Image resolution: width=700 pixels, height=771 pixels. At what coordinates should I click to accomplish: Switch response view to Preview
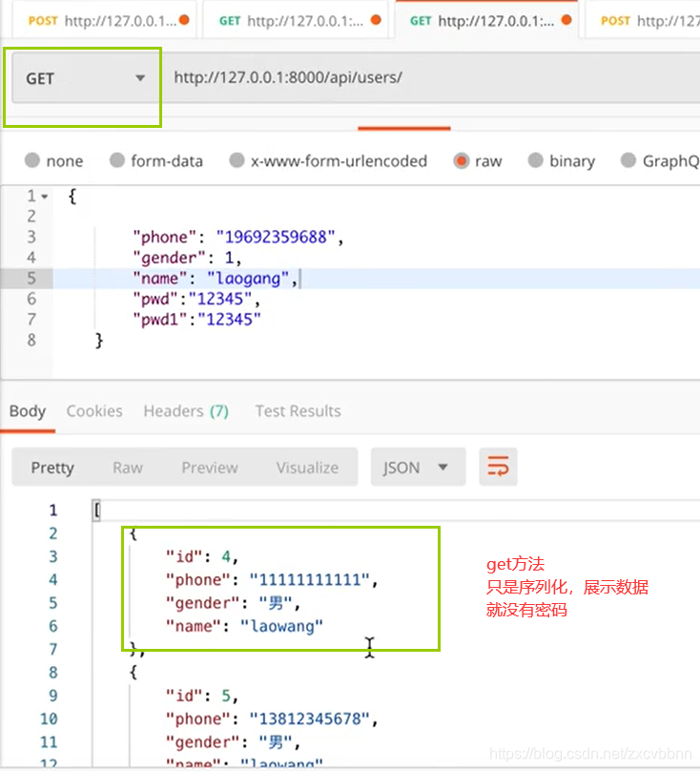click(210, 468)
